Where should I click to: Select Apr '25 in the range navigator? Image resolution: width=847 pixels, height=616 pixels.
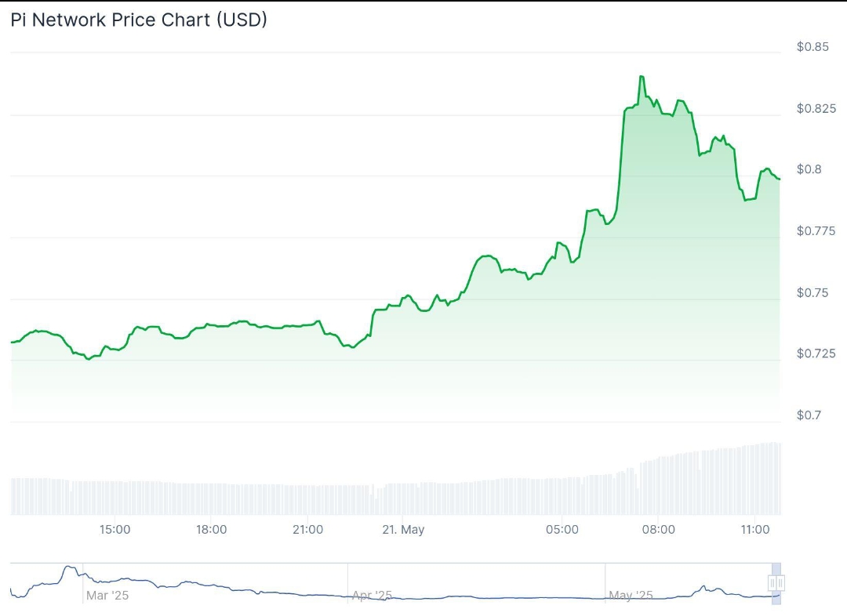click(373, 596)
